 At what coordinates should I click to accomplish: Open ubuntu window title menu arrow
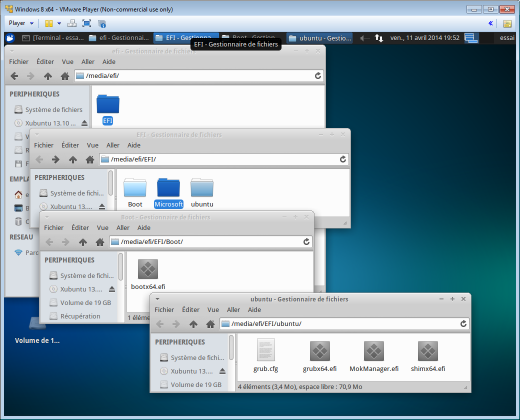tap(157, 299)
